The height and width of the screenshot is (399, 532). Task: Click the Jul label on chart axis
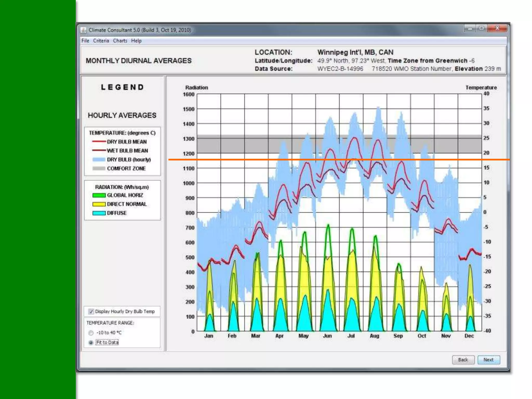(351, 336)
